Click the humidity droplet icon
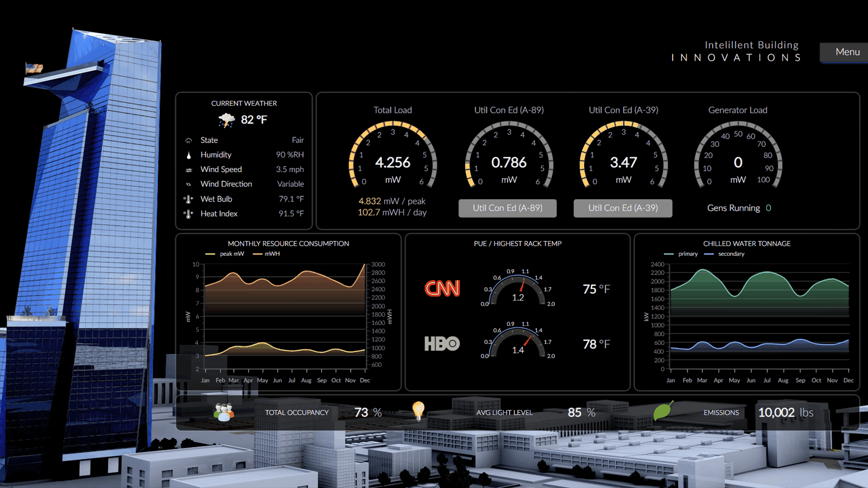This screenshot has height=488, width=868. [189, 155]
